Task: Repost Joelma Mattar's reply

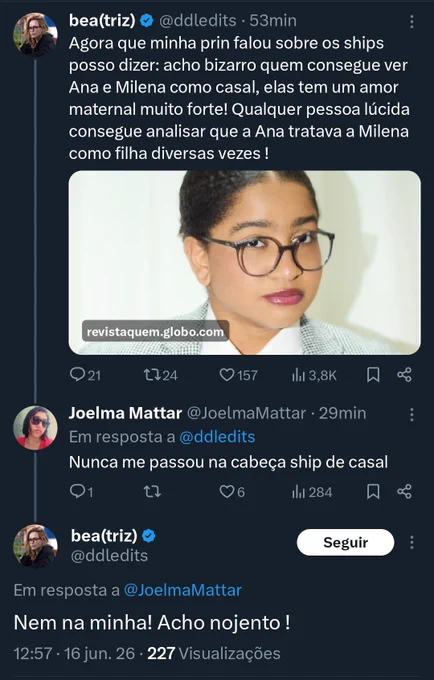Action: 152,492
